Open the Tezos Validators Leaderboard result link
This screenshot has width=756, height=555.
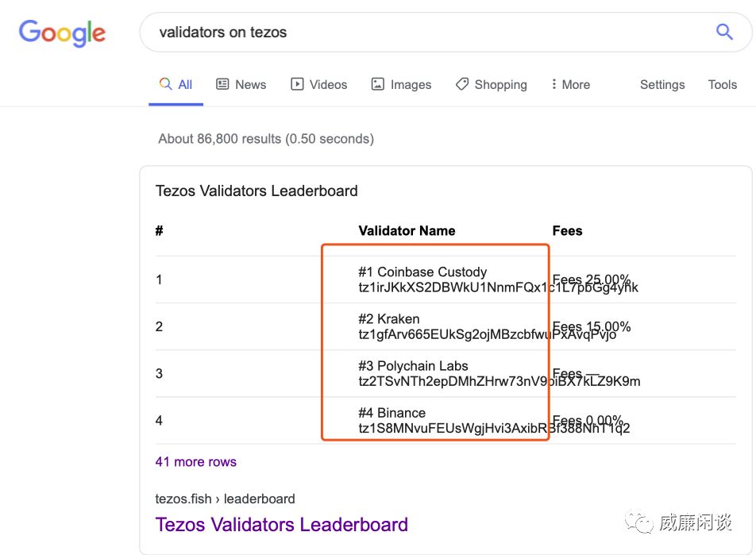(282, 525)
